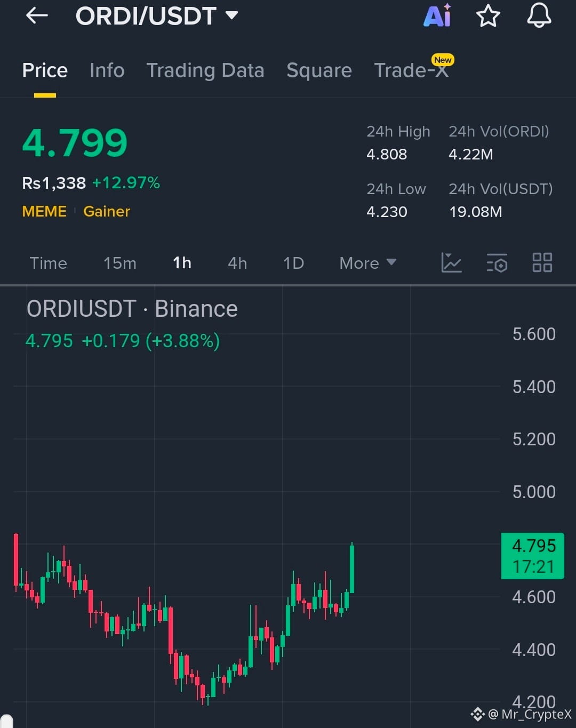Tap the 4.400 price axis label
576x728 pixels.
pyautogui.click(x=534, y=650)
